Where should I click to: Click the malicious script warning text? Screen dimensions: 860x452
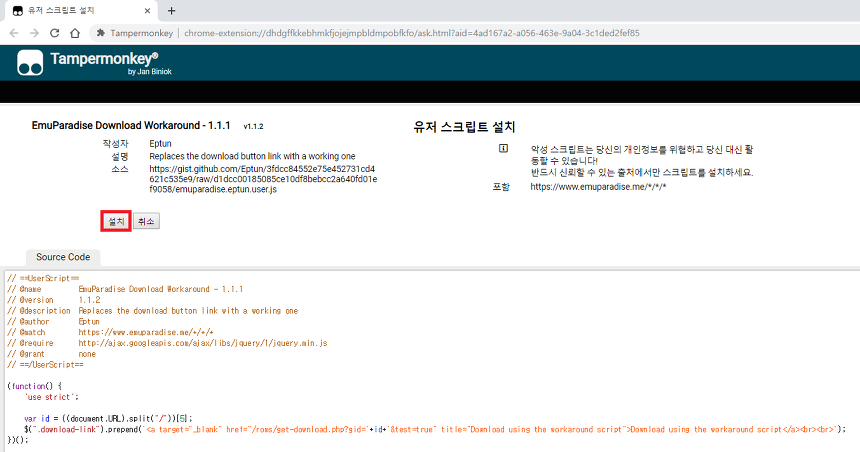642,161
